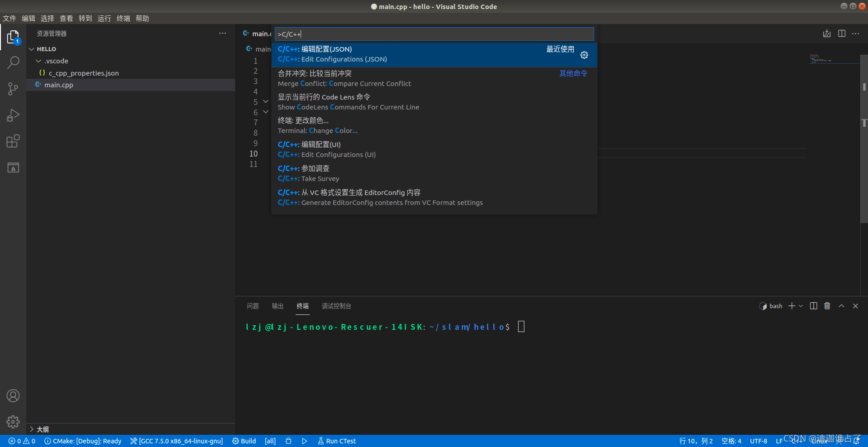
Task: Open the Search view in activity bar
Action: pyautogui.click(x=13, y=62)
